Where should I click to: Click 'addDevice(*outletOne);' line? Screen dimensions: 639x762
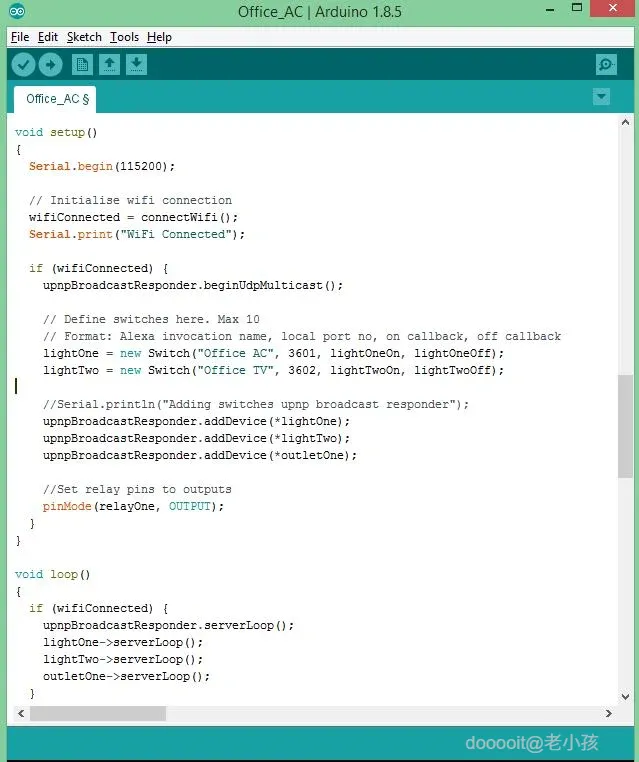click(x=200, y=455)
